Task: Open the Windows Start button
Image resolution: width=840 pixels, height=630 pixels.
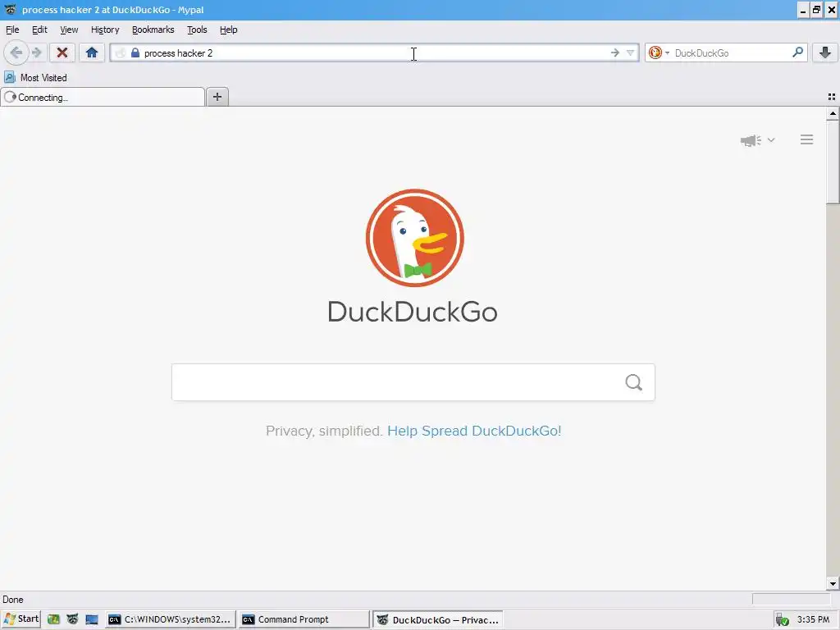Action: coord(21,619)
